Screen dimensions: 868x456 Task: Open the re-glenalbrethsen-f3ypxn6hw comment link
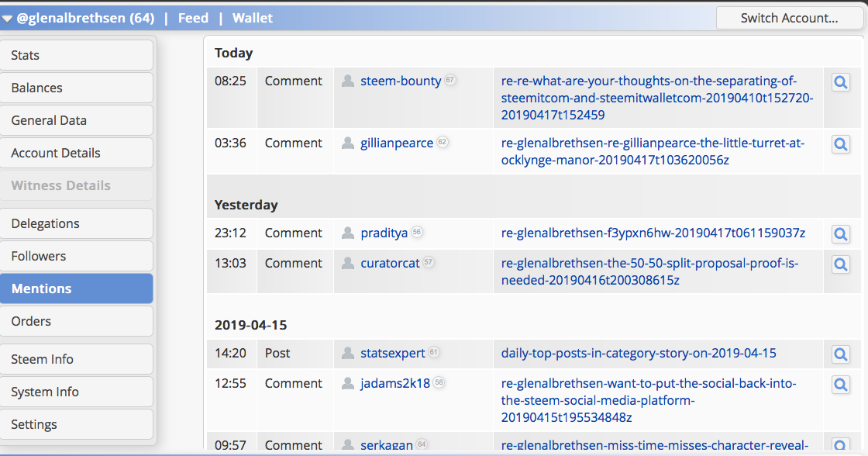click(x=653, y=233)
